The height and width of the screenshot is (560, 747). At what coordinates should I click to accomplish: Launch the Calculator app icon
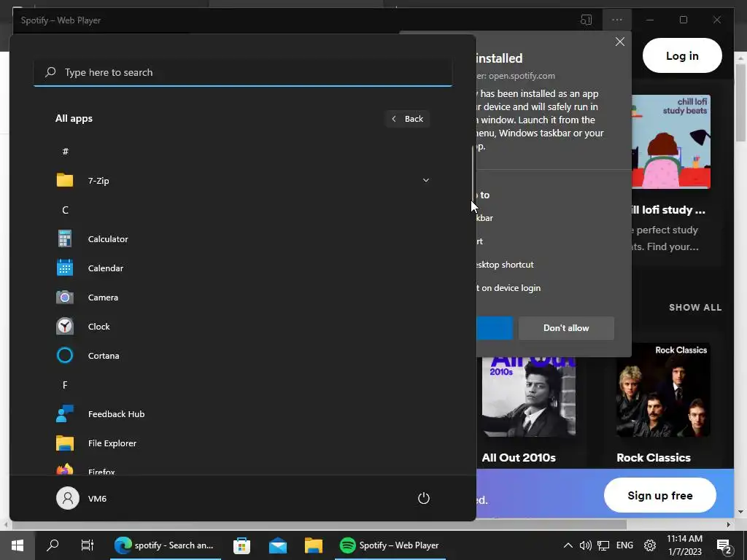click(x=65, y=238)
